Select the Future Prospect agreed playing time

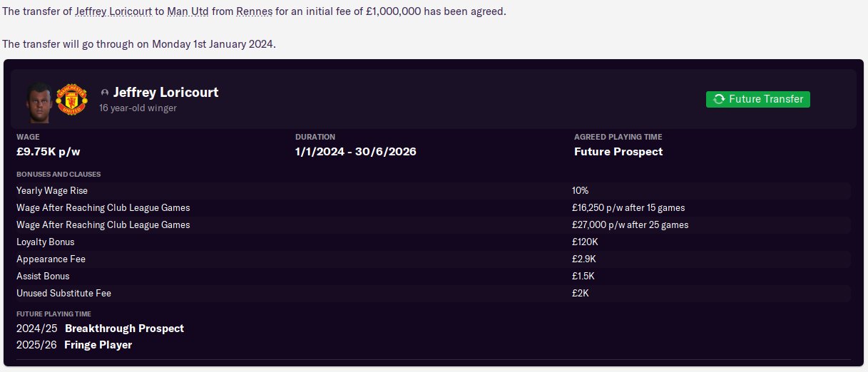[x=618, y=151]
